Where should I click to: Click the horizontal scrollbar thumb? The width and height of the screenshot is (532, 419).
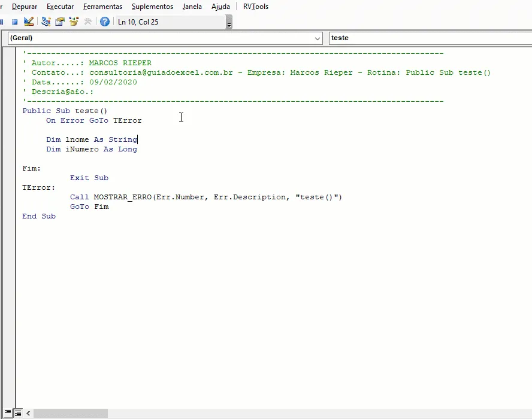click(71, 413)
